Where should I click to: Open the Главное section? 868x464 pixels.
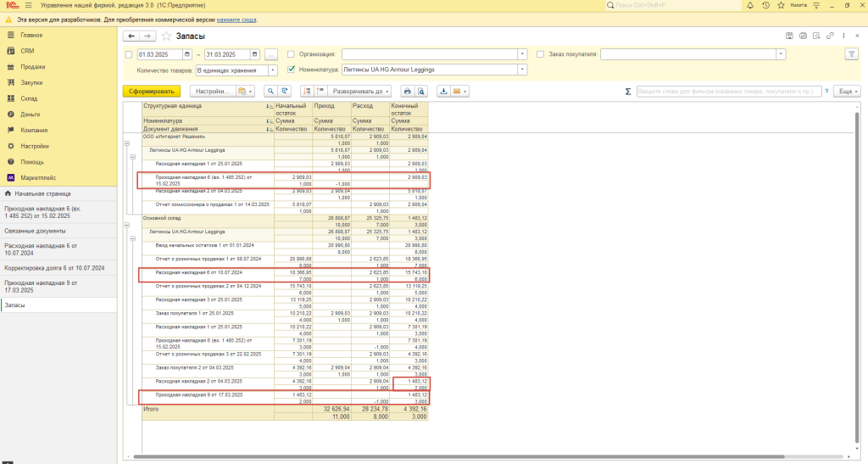(58, 35)
